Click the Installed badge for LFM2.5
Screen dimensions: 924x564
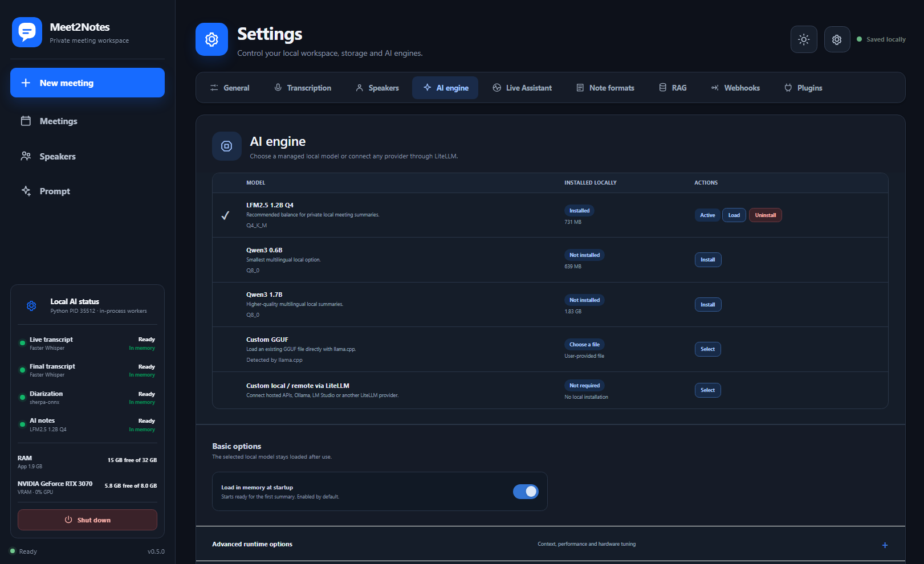[x=579, y=211]
